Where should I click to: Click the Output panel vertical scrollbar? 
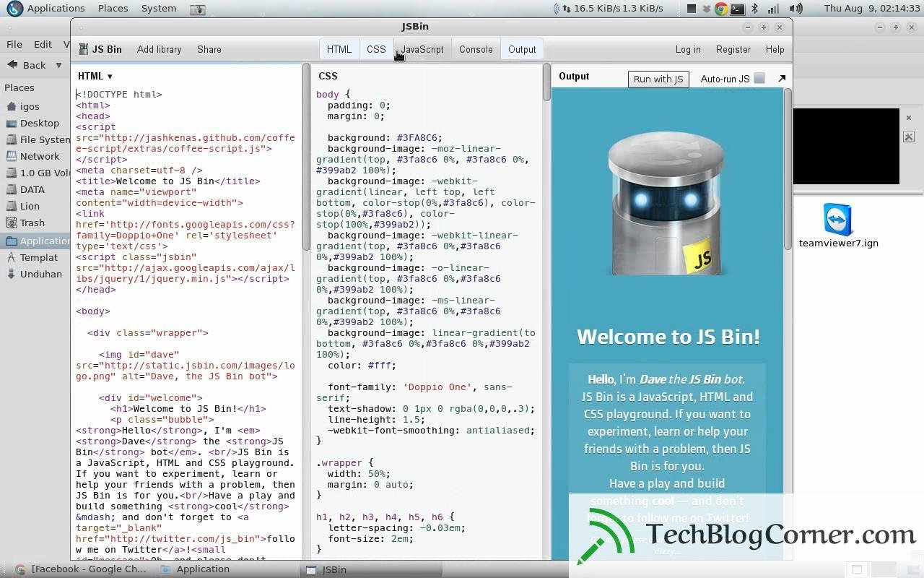(787, 170)
